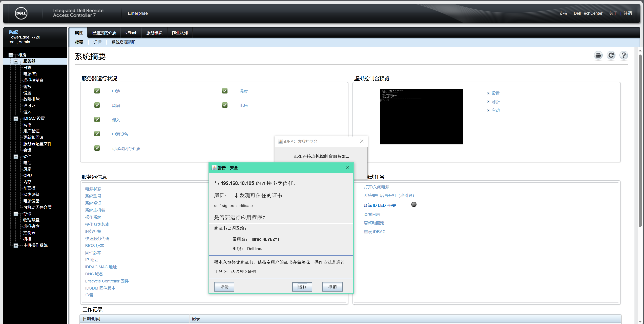The image size is (644, 324).
Task: Click 详情 button in warning dialog
Action: (x=224, y=287)
